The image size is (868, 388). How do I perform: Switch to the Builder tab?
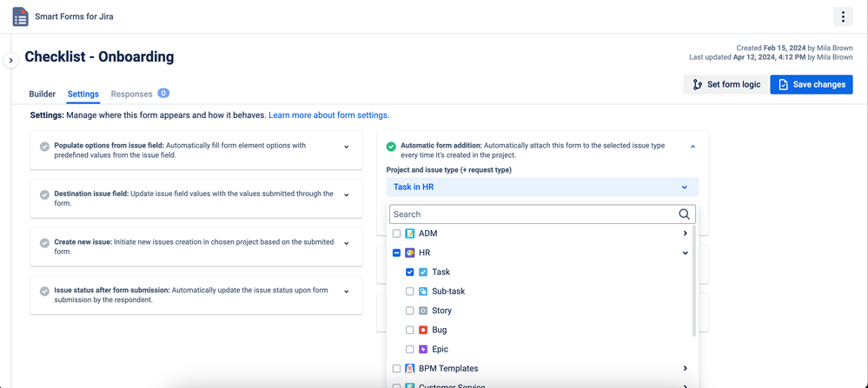tap(42, 94)
